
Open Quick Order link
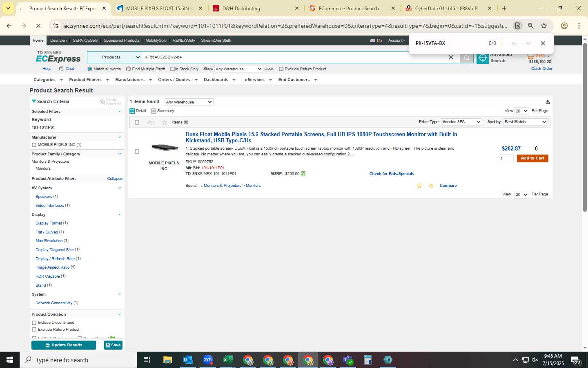point(541,69)
